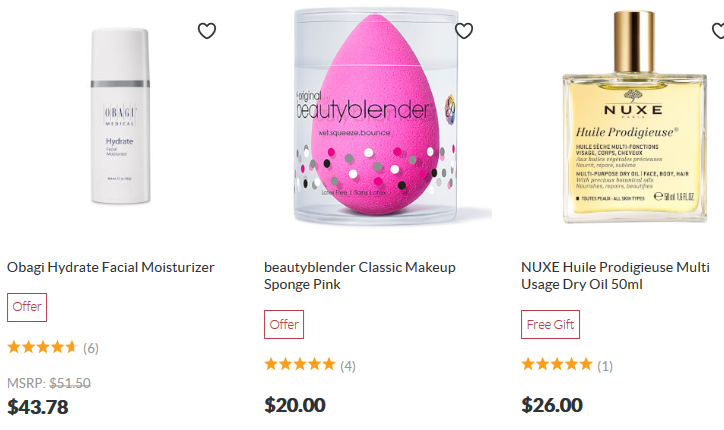724x430 pixels.
Task: Click the star rating for NUXE oil
Action: click(x=557, y=365)
